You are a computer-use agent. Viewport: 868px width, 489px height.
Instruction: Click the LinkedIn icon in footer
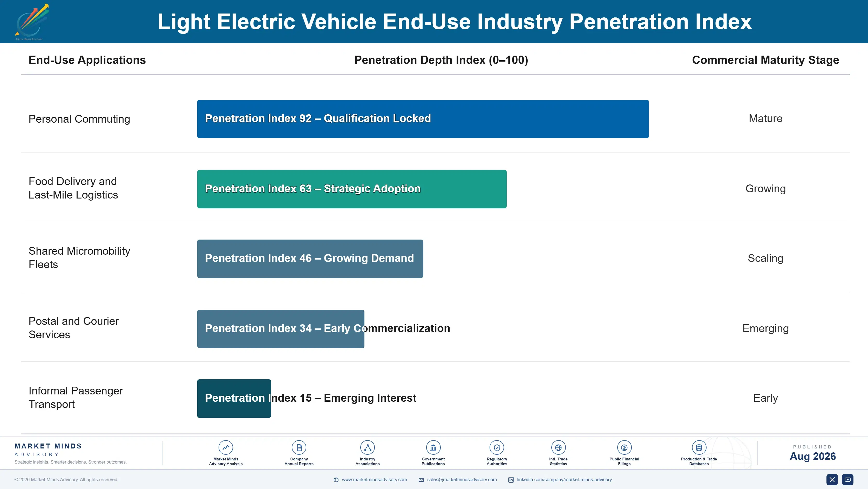[511, 480]
